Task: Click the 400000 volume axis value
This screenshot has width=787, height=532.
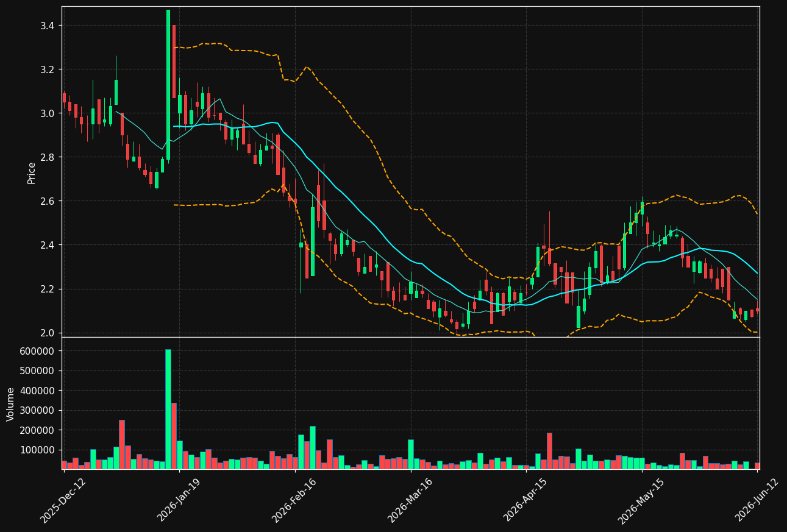Action: (x=38, y=391)
